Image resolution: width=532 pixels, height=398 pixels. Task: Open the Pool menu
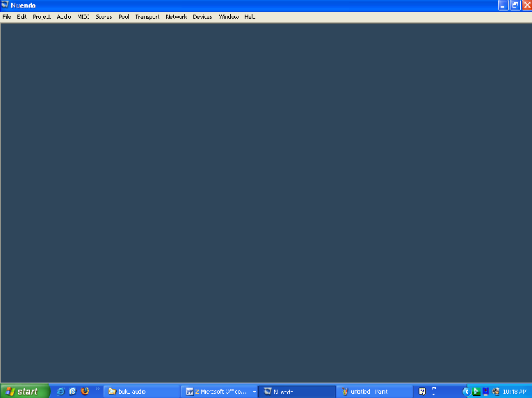coord(124,17)
